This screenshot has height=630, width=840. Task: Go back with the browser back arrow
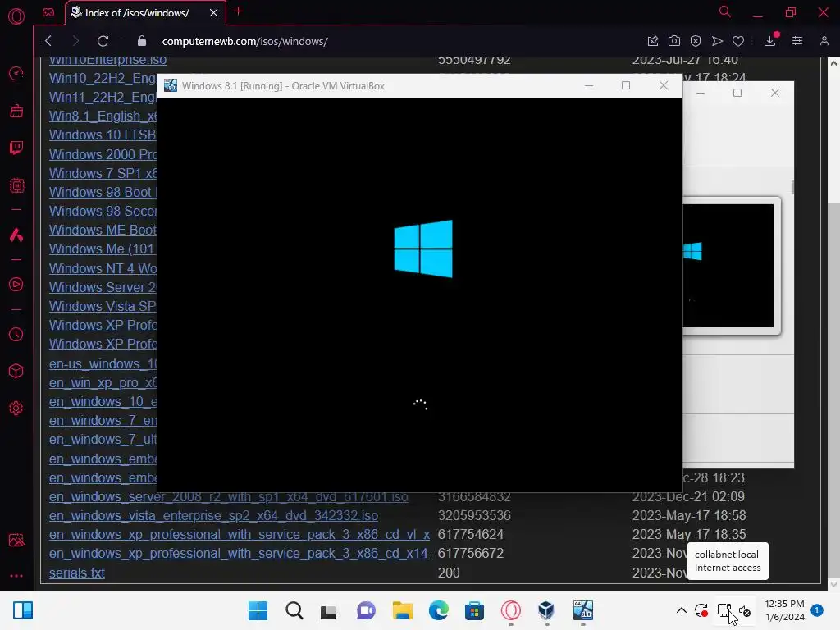coord(48,41)
